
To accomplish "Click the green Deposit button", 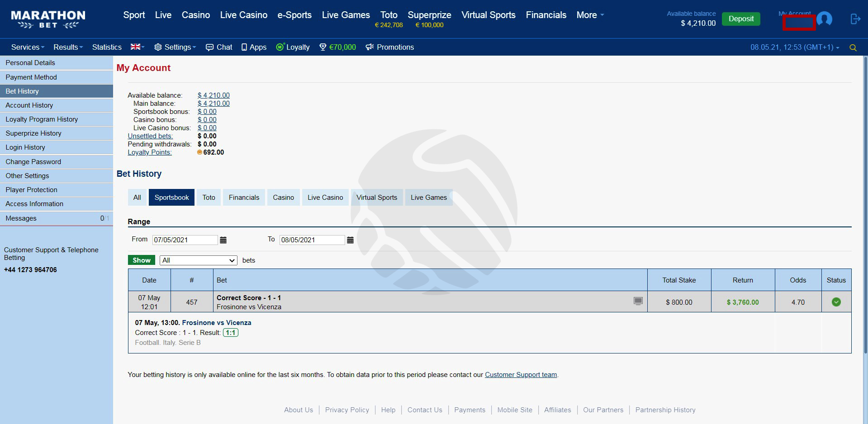I will click(741, 19).
